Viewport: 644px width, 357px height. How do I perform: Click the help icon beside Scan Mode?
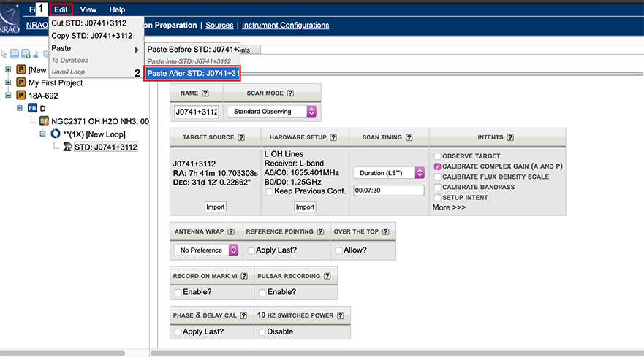pos(290,93)
